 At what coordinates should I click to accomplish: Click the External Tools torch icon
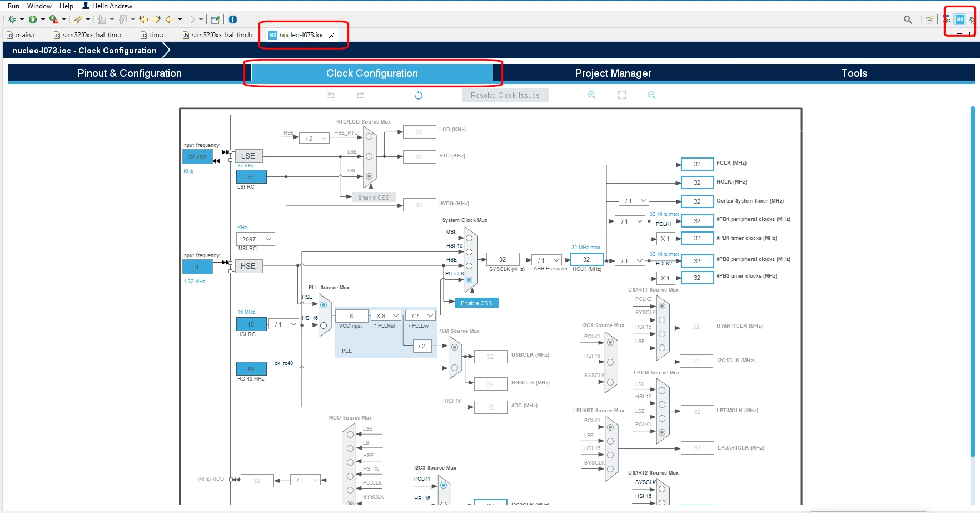coord(78,19)
